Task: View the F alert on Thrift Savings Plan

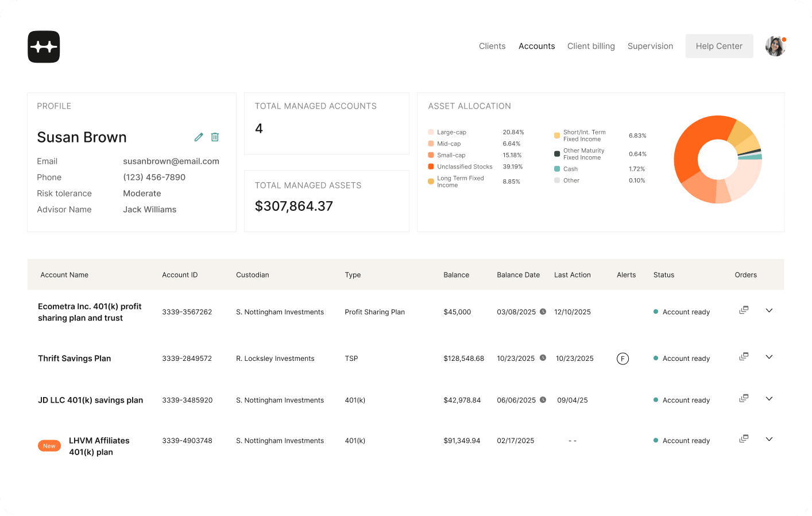Action: [622, 359]
